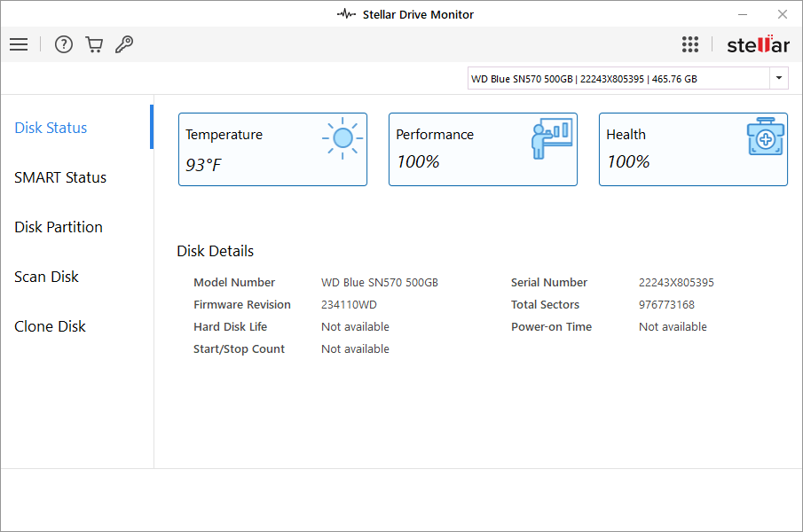Click the total sectors value 976773168
Image resolution: width=803 pixels, height=532 pixels.
pyautogui.click(x=666, y=304)
